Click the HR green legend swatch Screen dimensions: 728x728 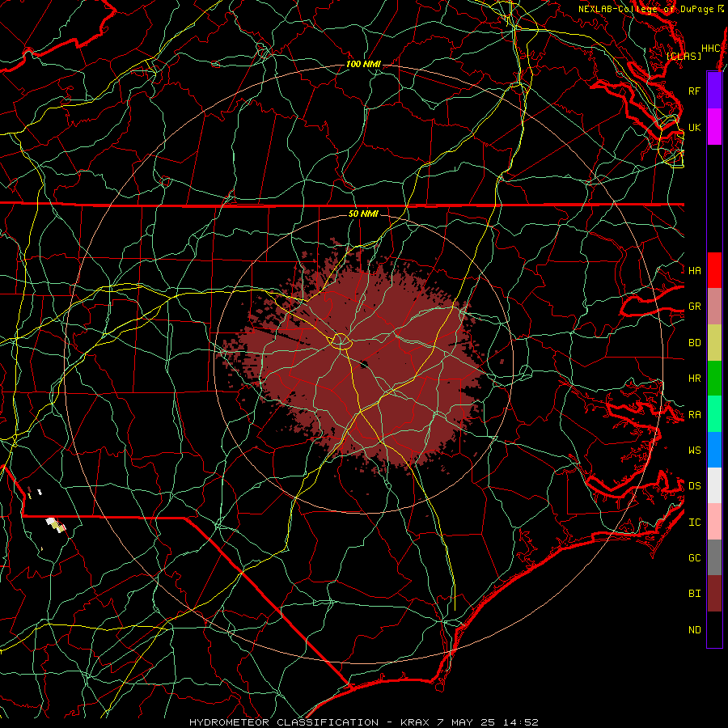point(714,379)
